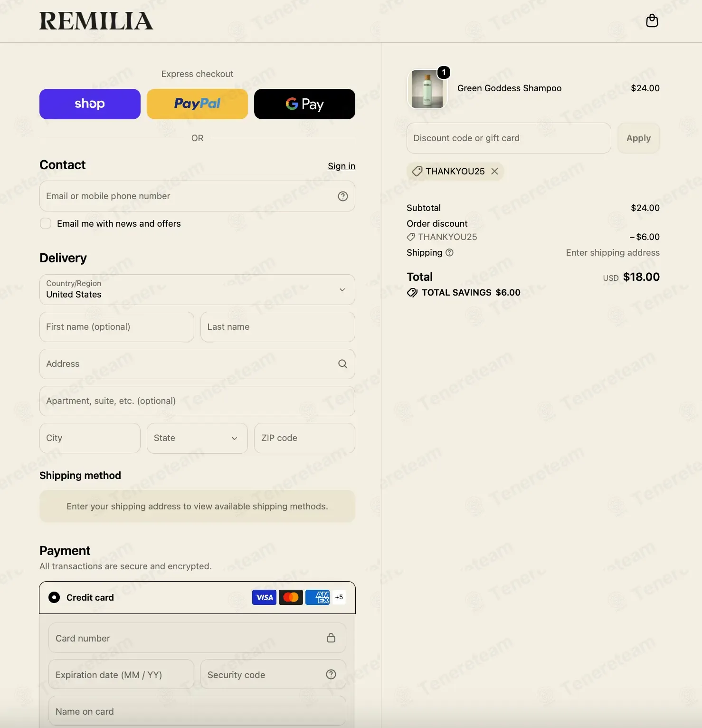Click the shipping info question icon

[449, 253]
